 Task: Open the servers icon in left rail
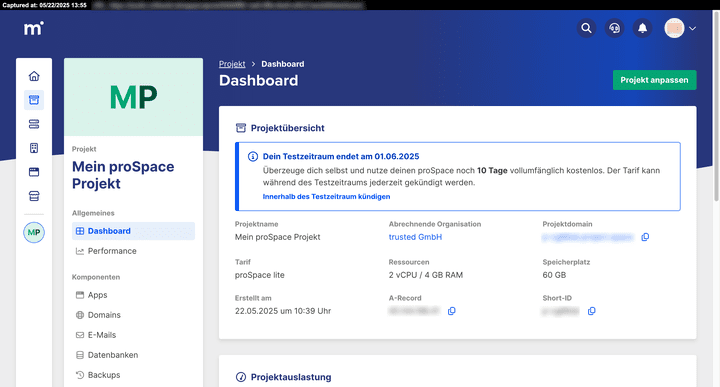coord(34,124)
